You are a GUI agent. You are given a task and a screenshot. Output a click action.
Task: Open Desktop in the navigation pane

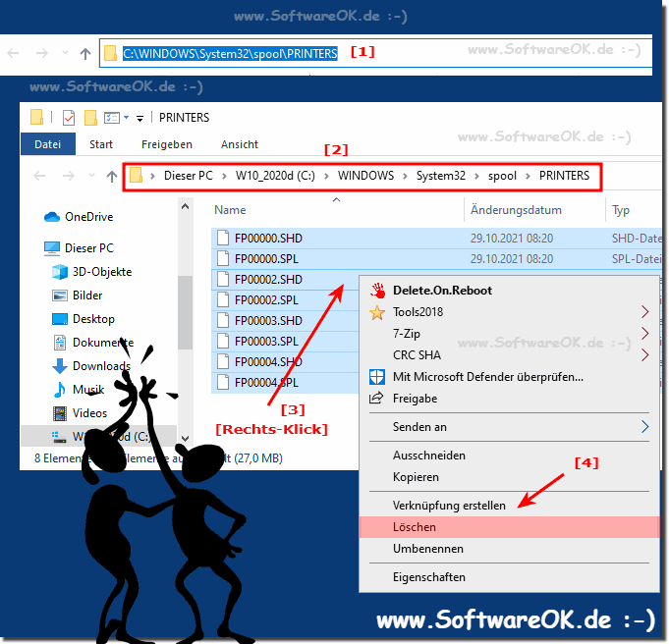tap(84, 319)
